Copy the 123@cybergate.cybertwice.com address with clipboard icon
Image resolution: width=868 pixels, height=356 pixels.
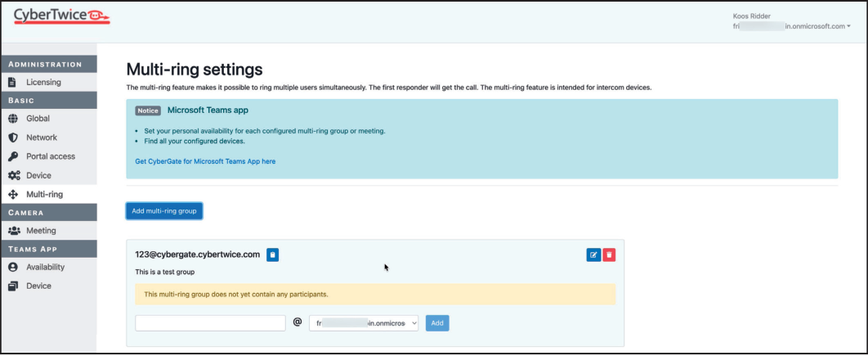(x=272, y=255)
